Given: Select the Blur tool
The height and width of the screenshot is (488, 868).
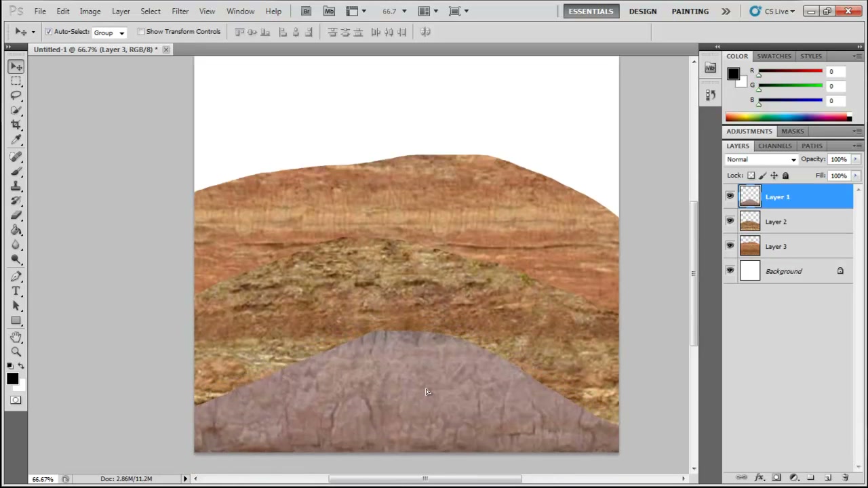Looking at the screenshot, I should click(16, 245).
